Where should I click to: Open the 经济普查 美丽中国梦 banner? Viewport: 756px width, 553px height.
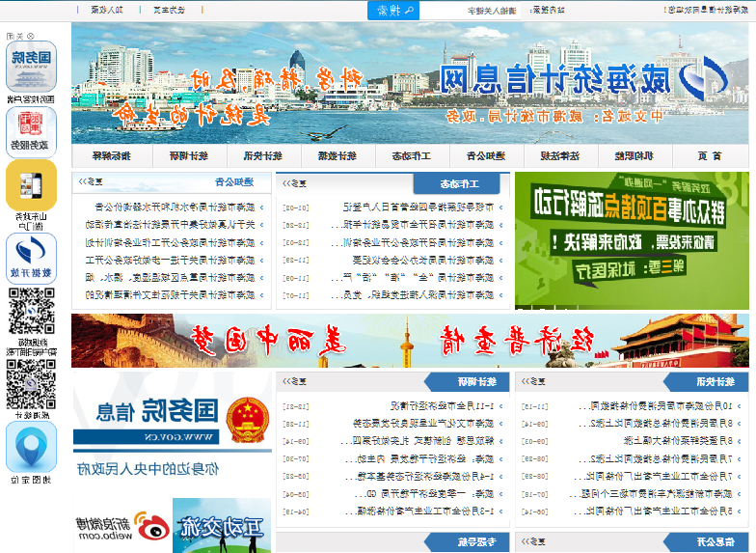tap(410, 341)
